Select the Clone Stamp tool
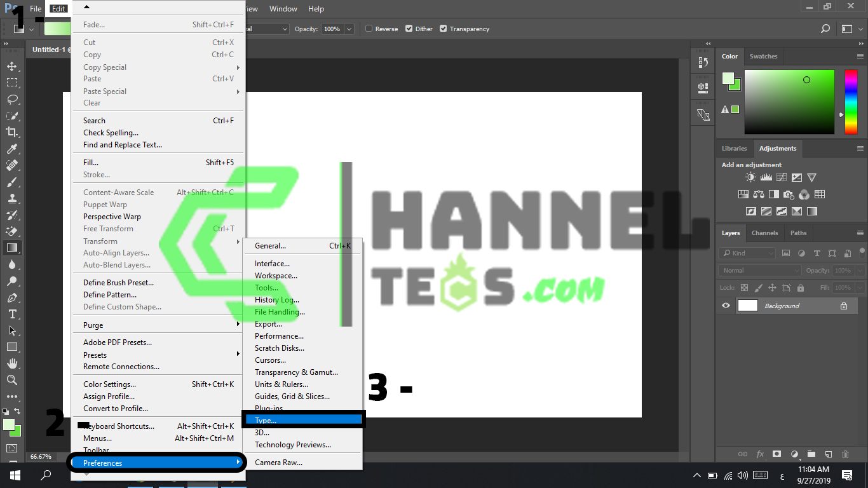Screen dimensions: 868x488 click(12, 198)
